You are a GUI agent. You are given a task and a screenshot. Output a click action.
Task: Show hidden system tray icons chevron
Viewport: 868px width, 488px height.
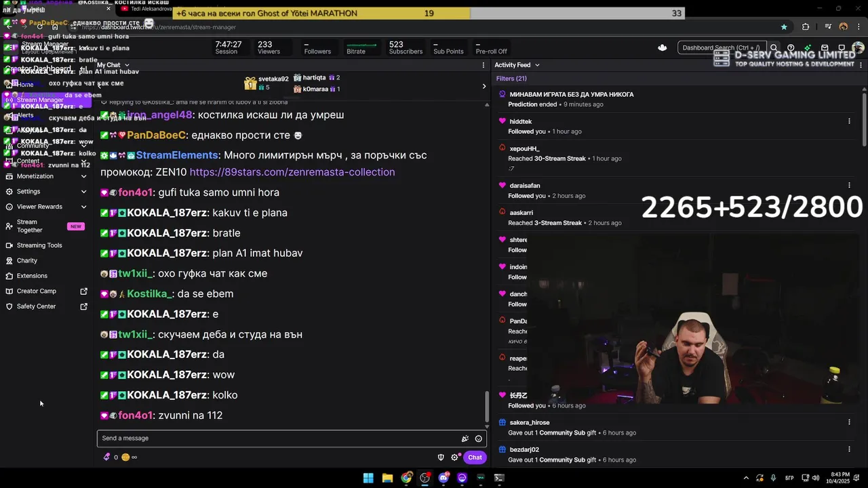click(x=746, y=478)
